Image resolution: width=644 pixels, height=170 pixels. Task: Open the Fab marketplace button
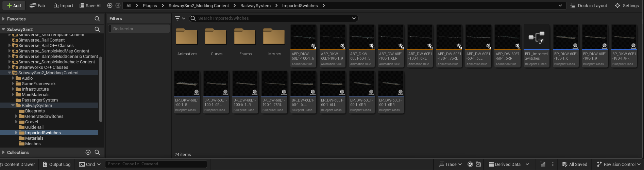point(37,5)
